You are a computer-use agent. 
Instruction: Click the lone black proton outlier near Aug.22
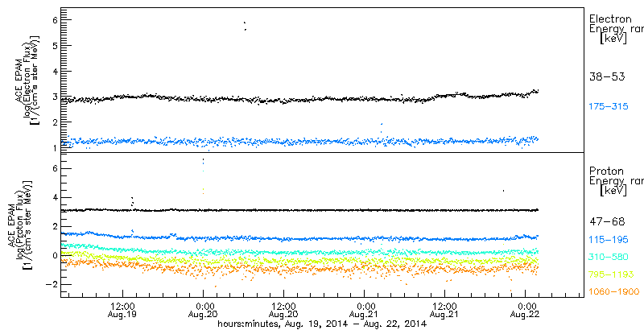point(503,191)
